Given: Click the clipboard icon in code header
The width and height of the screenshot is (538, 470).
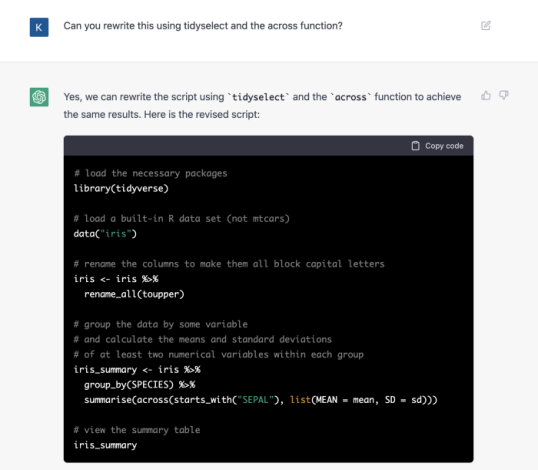Looking at the screenshot, I should pos(415,146).
